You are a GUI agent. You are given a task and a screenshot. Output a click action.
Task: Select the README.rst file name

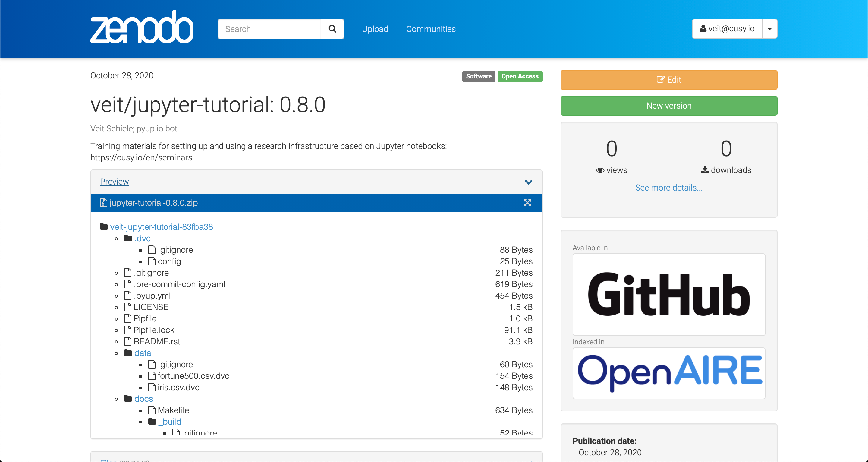click(157, 341)
